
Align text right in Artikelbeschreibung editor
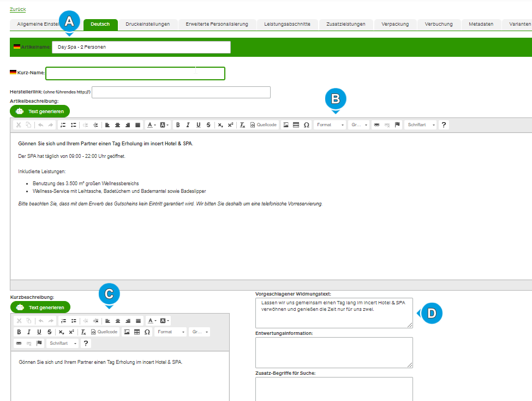128,125
